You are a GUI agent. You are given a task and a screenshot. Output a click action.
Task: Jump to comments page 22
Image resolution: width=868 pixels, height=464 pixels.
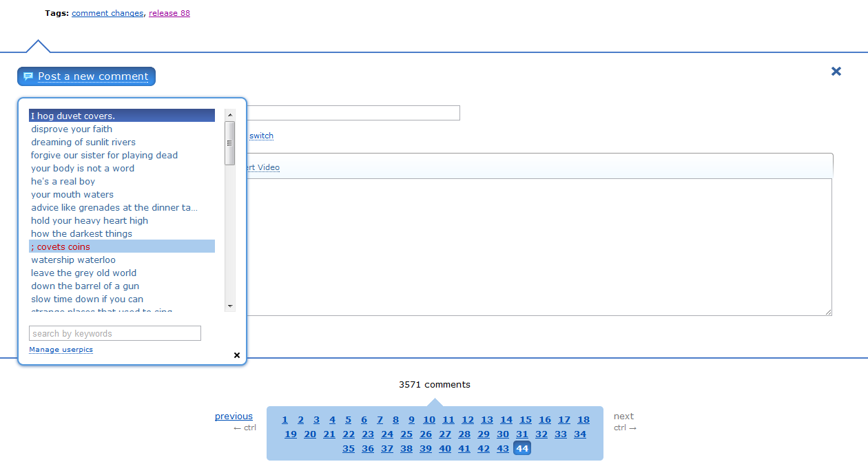349,434
